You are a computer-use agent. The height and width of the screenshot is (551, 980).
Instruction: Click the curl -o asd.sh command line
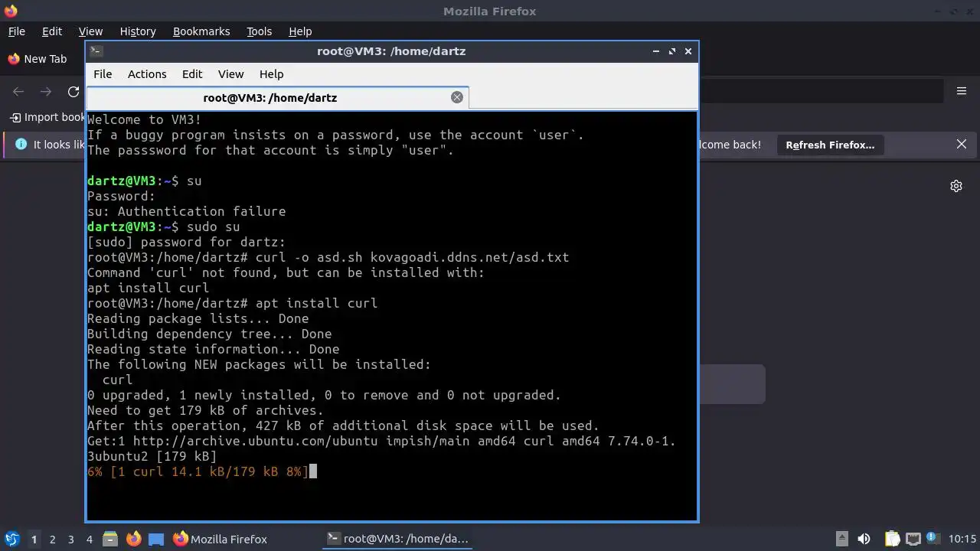pyautogui.click(x=328, y=257)
